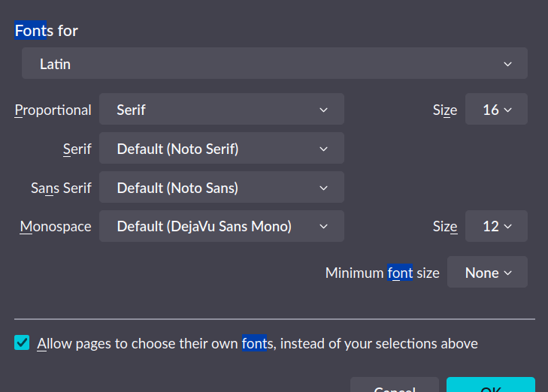Open the Default (DejaVu Sans Mono) dropdown
The width and height of the screenshot is (548, 392).
pos(222,226)
